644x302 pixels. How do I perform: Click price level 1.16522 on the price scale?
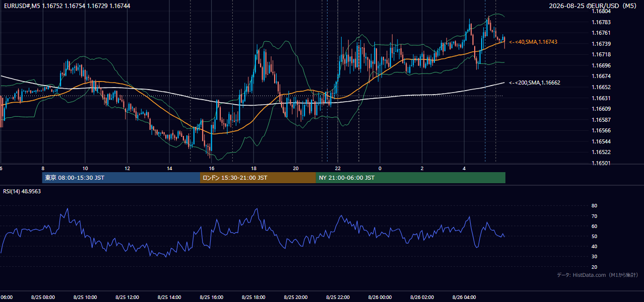[x=601, y=152]
